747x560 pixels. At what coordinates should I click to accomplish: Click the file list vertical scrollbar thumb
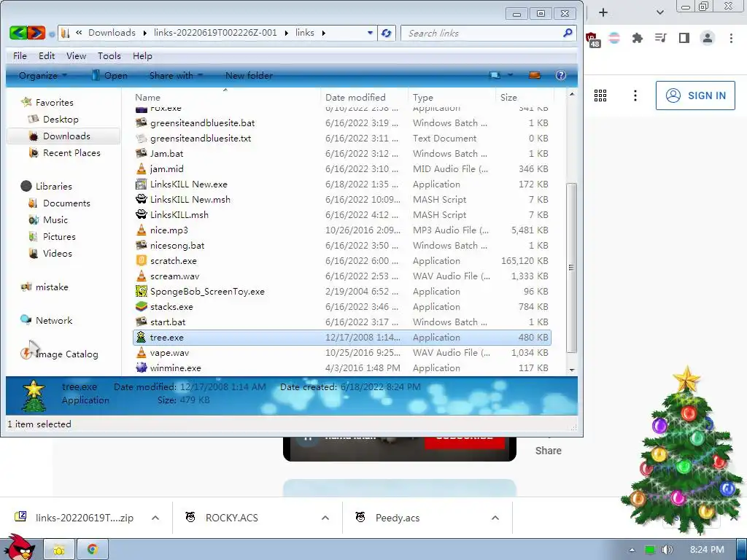coord(571,268)
